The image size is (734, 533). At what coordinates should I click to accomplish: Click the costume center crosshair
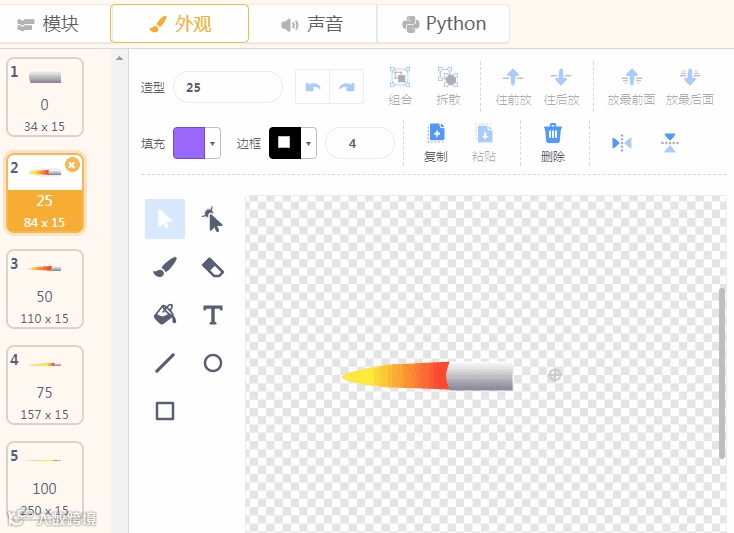(555, 375)
